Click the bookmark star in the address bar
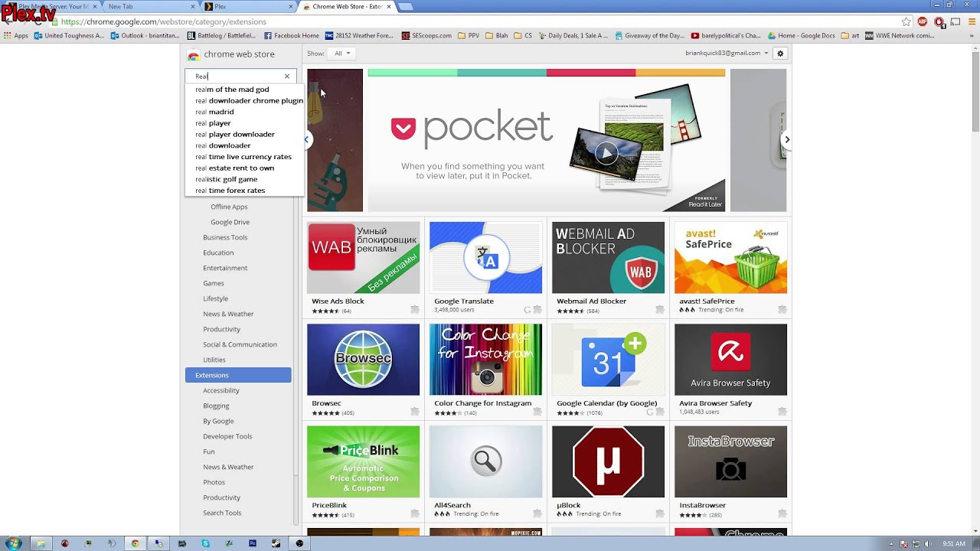 coord(906,22)
